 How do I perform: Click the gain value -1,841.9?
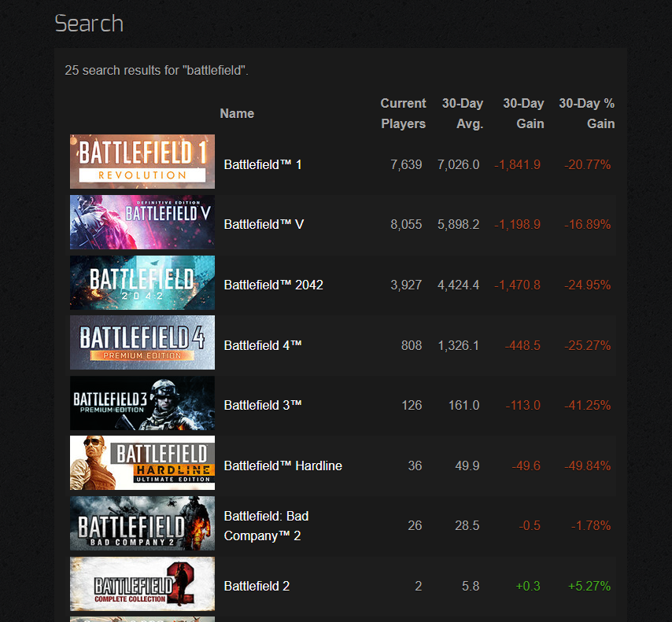pyautogui.click(x=517, y=164)
